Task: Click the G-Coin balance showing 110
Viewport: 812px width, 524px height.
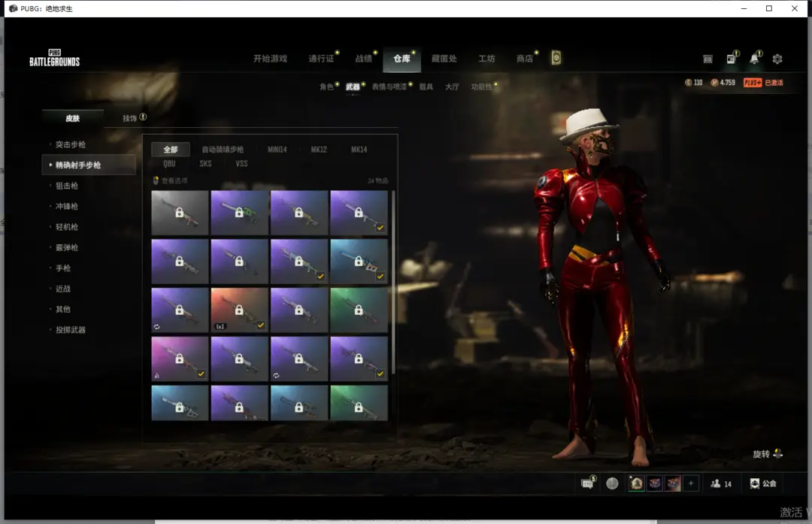Action: click(x=693, y=83)
